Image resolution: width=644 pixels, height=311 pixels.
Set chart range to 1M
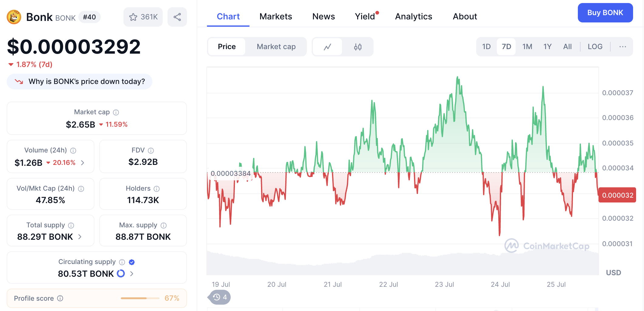pyautogui.click(x=527, y=47)
